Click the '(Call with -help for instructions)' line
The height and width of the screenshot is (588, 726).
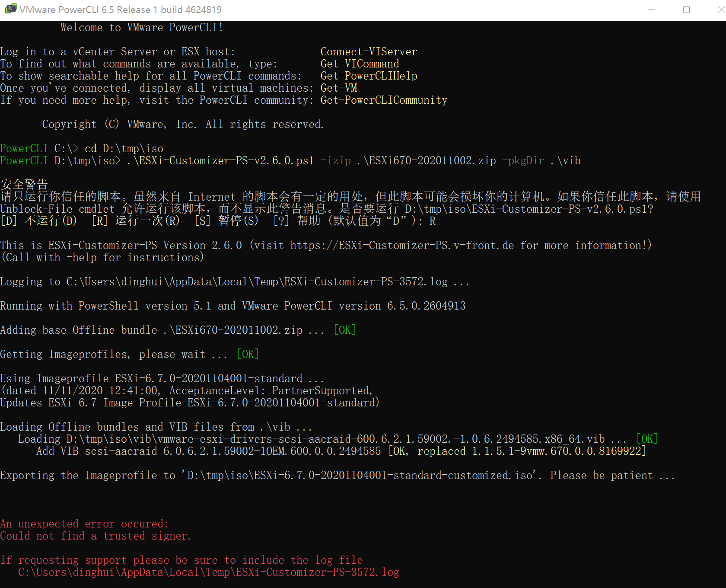pyautogui.click(x=102, y=257)
